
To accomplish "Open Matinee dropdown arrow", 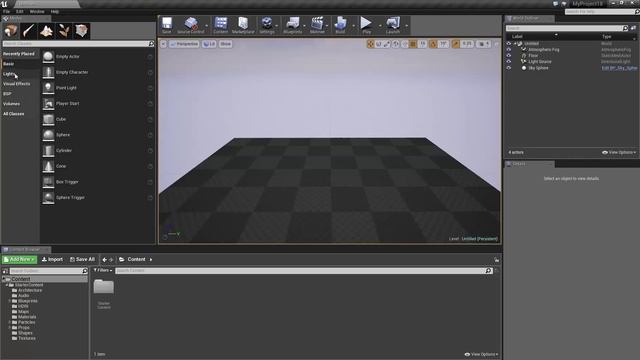I will pos(327,26).
